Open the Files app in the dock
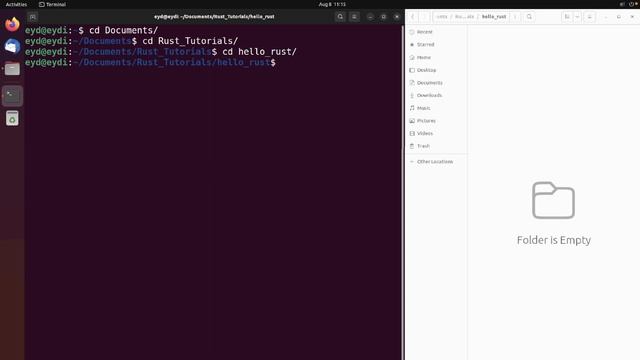This screenshot has height=360, width=640. (x=12, y=69)
